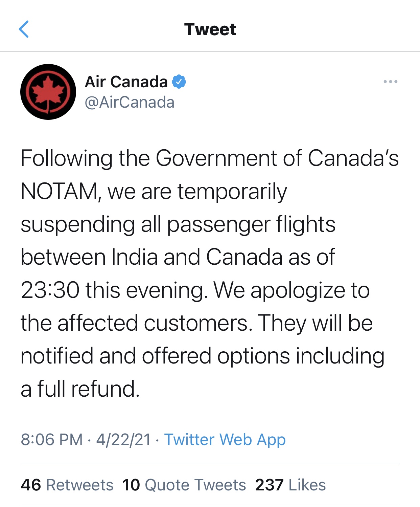
Task: Click the phrase "a full refund."
Action: click(x=80, y=389)
